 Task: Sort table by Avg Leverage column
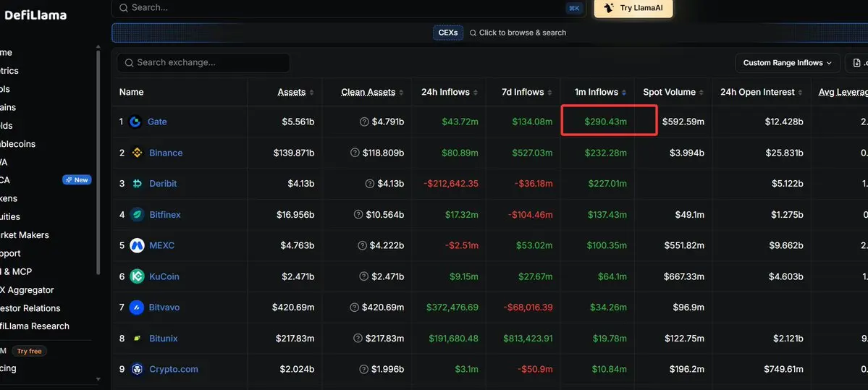click(843, 93)
